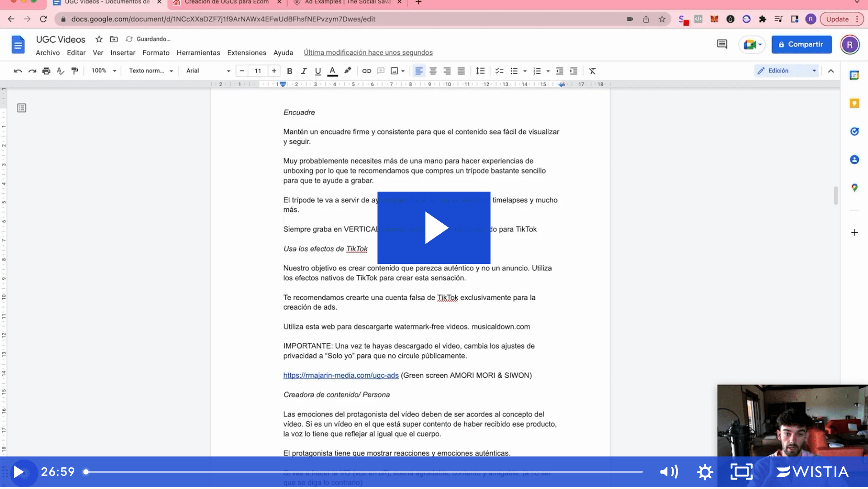Collapse the toolbar with chevron up
Viewport: 868px width, 489px height.
point(831,71)
